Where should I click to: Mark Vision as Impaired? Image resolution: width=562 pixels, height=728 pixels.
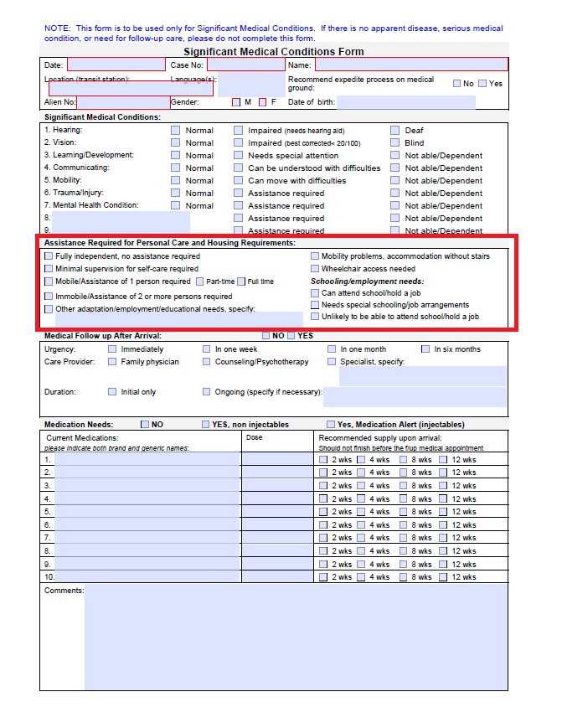coord(239,143)
